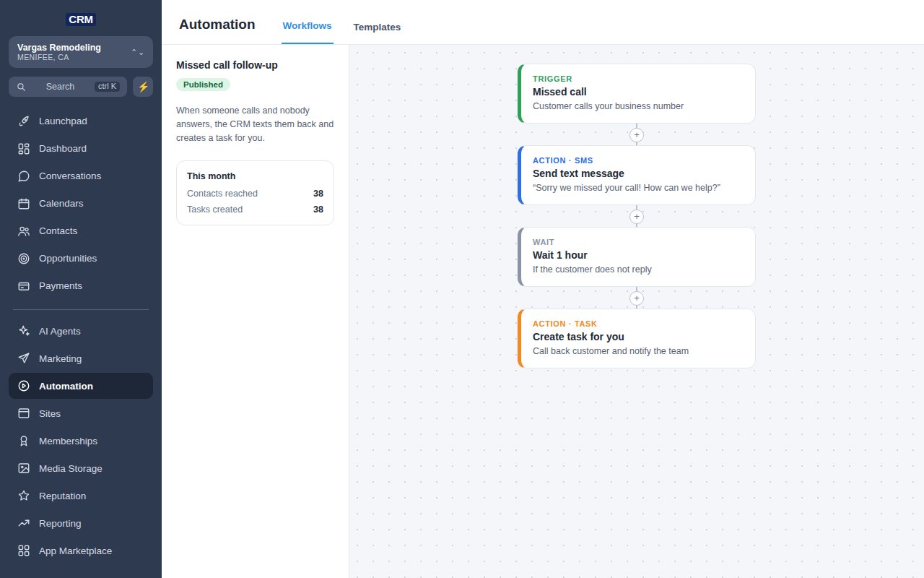Navigate to Opportunities

(81, 259)
